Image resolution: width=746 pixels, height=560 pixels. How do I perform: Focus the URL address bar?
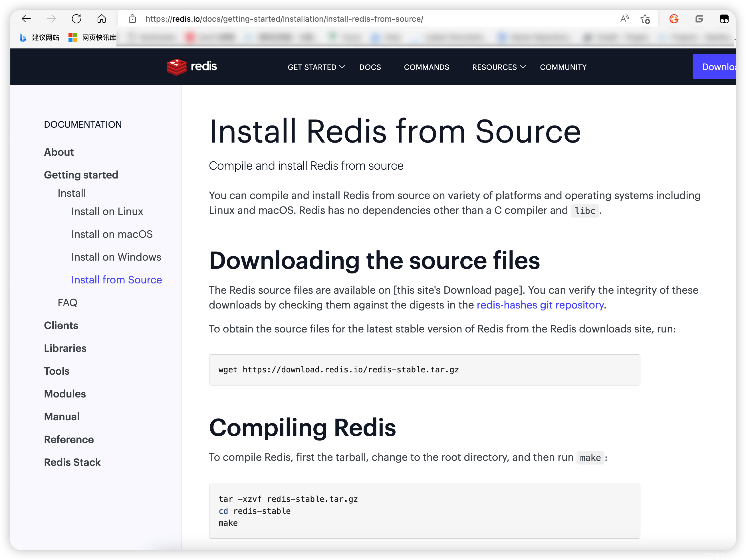click(371, 19)
